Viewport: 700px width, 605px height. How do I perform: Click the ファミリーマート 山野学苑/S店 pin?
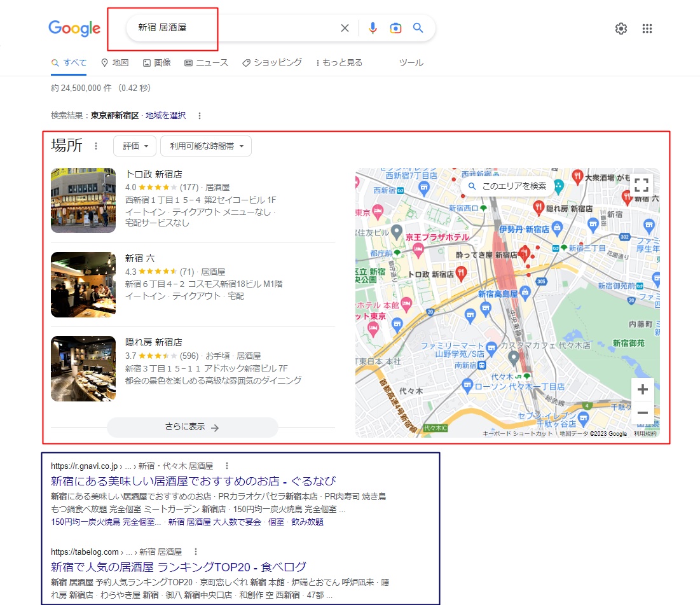pyautogui.click(x=491, y=348)
